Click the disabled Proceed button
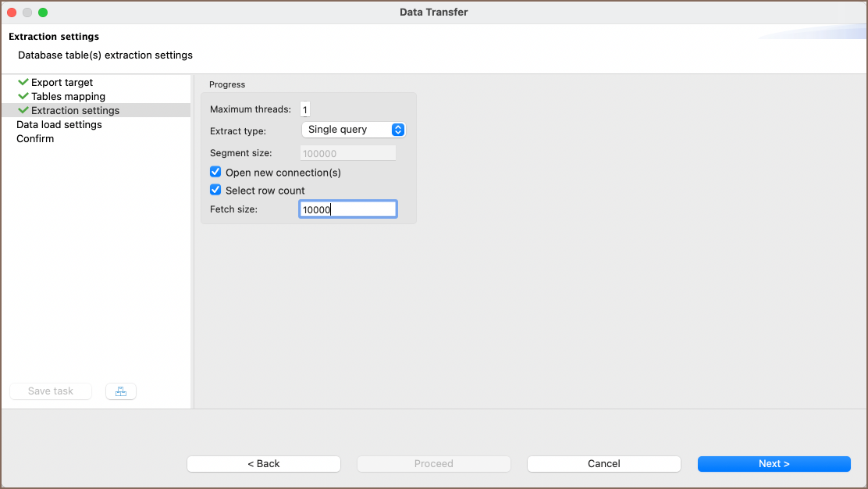Viewport: 868px width, 489px height. pos(433,464)
